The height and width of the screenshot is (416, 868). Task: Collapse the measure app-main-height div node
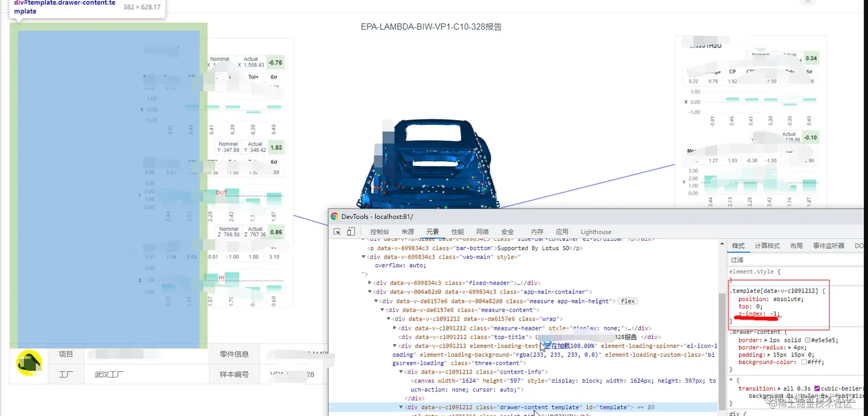(376, 301)
